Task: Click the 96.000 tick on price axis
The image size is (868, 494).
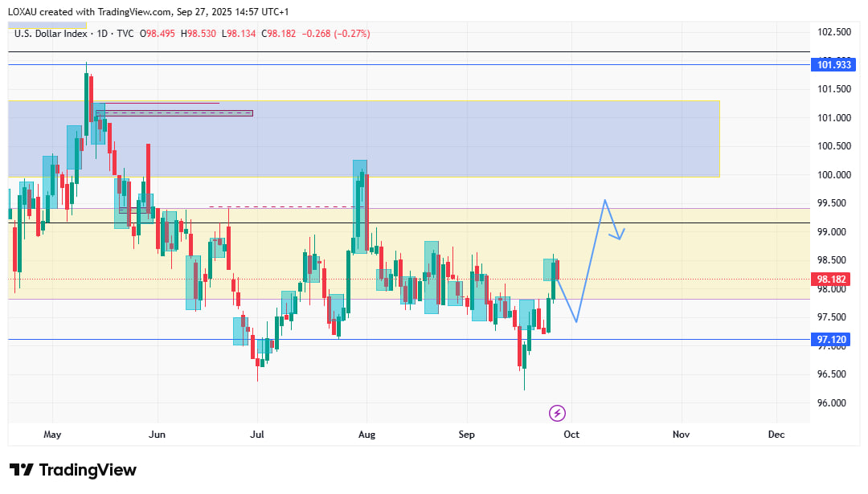Action: 833,403
